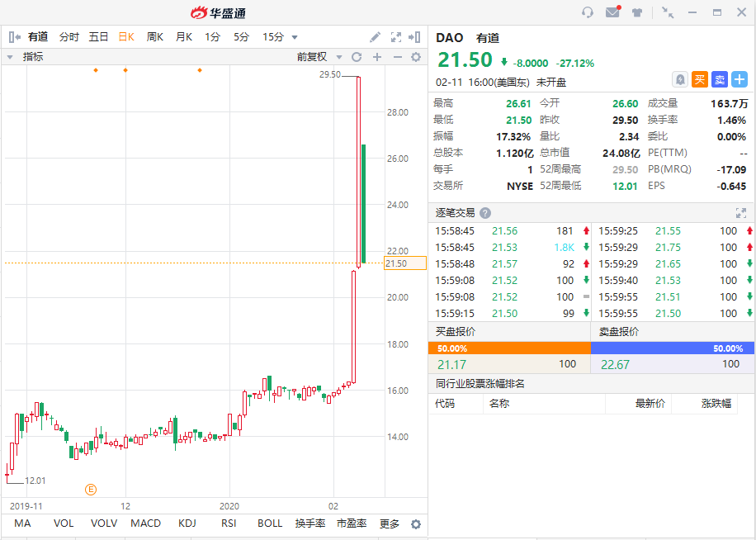756x540 pixels.
Task: Click bid price 21.17
Action: 451,364
